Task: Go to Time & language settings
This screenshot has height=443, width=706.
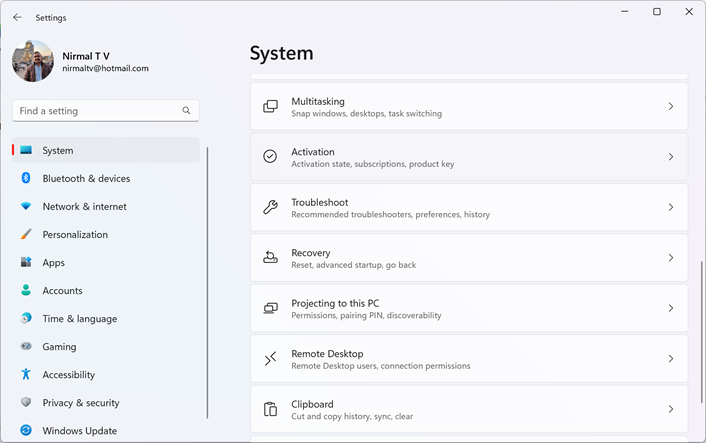Action: point(106,318)
